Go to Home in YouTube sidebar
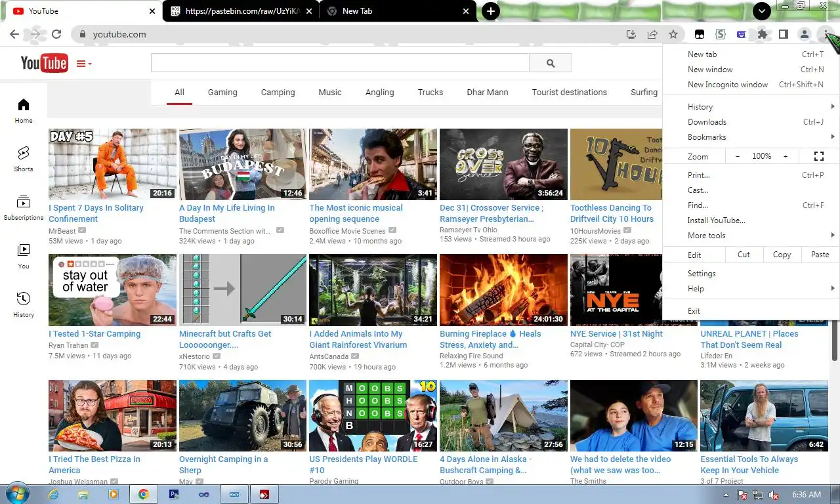Image resolution: width=840 pixels, height=504 pixels. 24,110
